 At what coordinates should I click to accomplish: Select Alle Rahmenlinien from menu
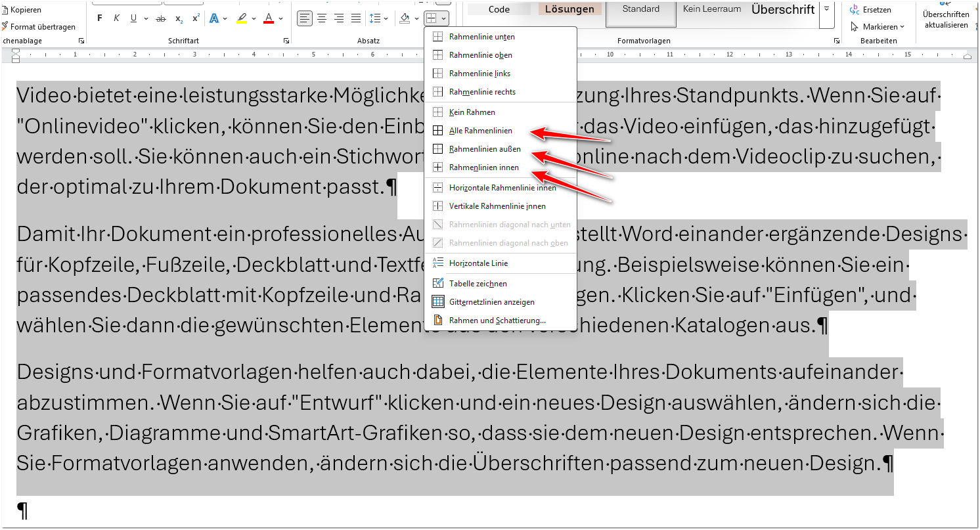pos(480,131)
